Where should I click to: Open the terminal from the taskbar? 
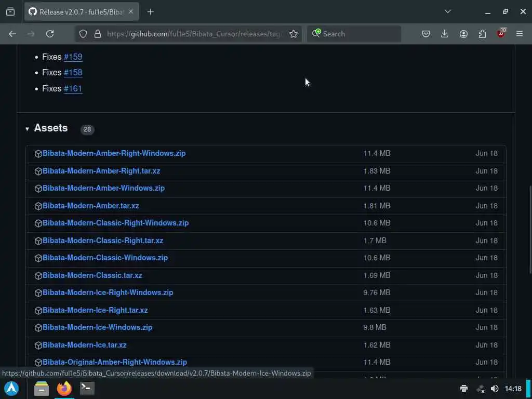coord(87,388)
